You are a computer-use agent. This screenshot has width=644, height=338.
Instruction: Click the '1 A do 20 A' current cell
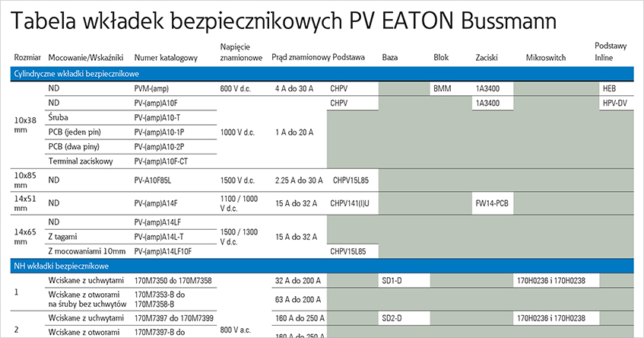[x=294, y=132]
